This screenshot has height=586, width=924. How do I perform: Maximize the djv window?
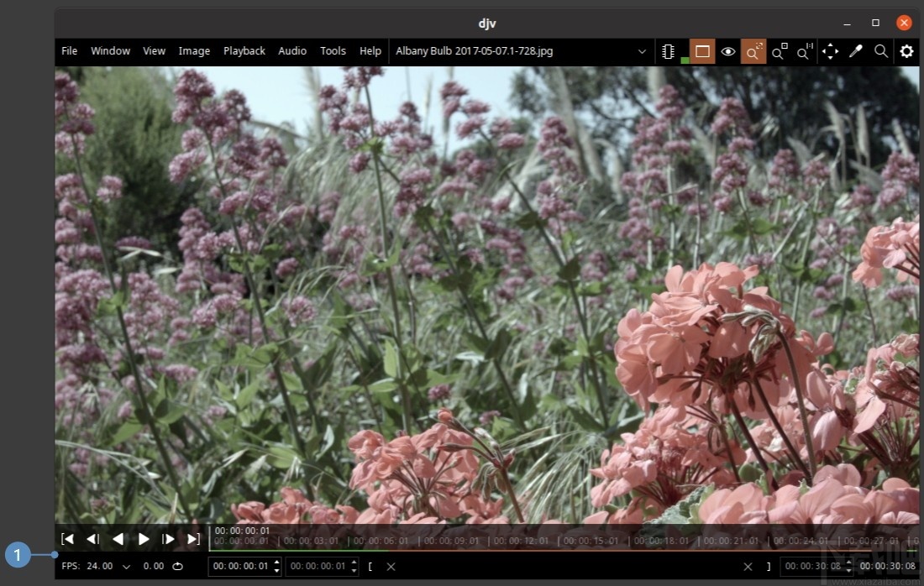coord(875,23)
